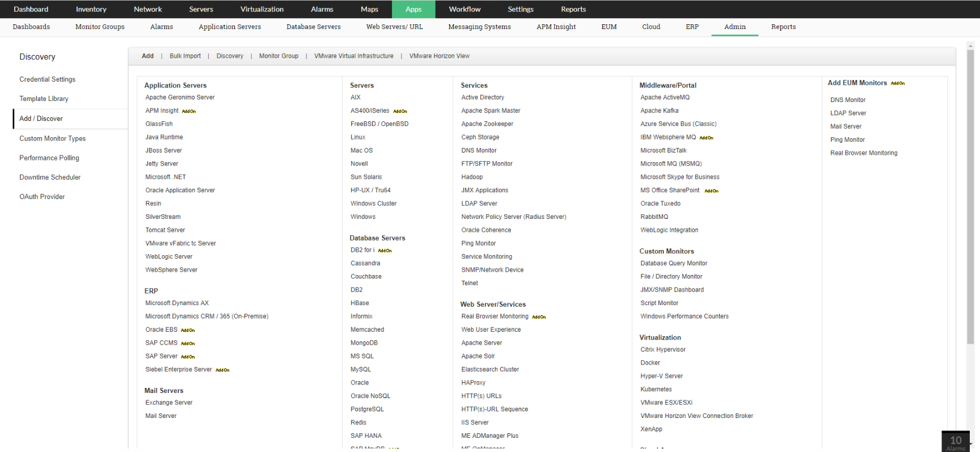Add an SNMP/Network Device monitor
Screen dimensions: 980x452
pyautogui.click(x=492, y=270)
